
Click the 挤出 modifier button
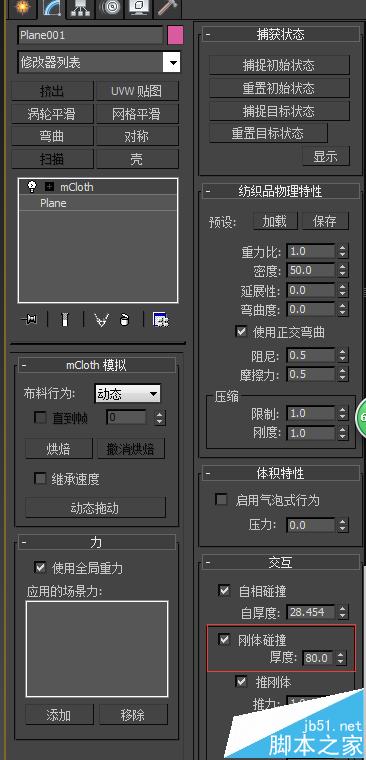click(x=52, y=91)
